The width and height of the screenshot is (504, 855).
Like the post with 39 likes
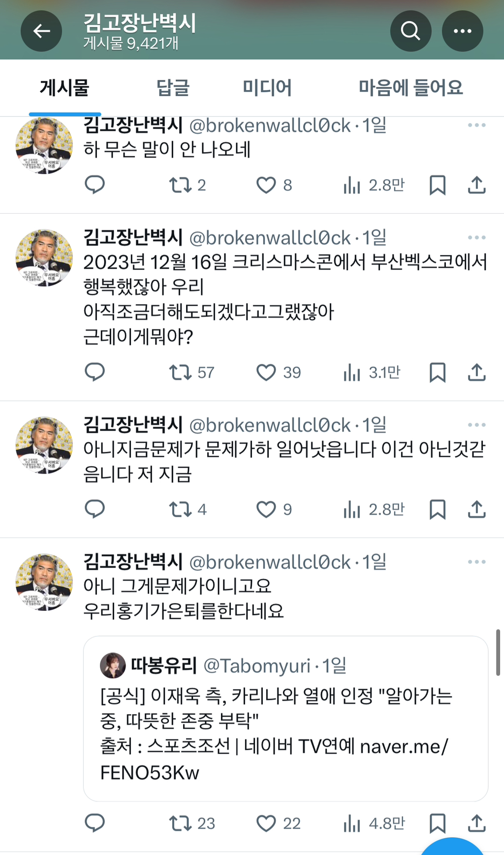pyautogui.click(x=266, y=373)
